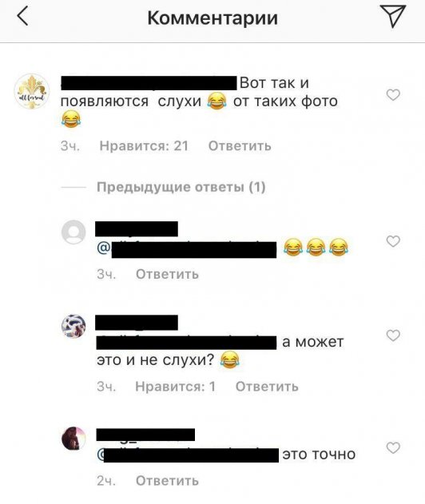The height and width of the screenshot is (504, 425).
Task: Like the 'Вот так и появляются слухи' comment
Action: coord(393,95)
